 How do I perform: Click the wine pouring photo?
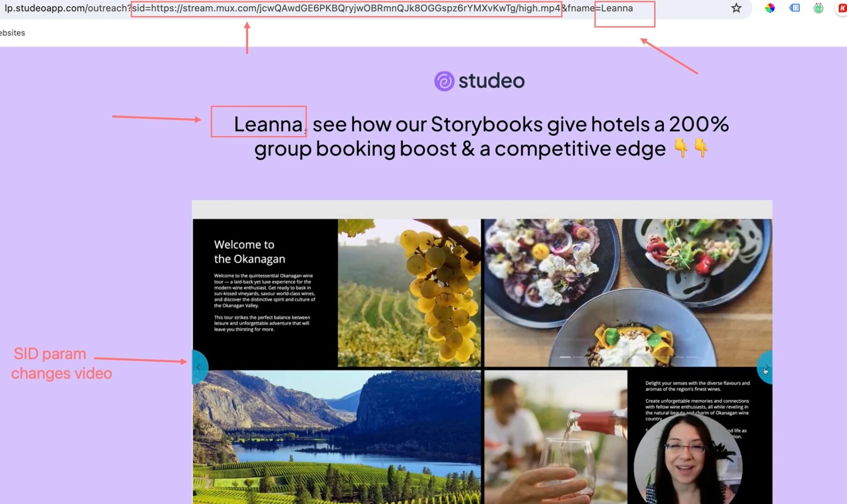coord(556,437)
